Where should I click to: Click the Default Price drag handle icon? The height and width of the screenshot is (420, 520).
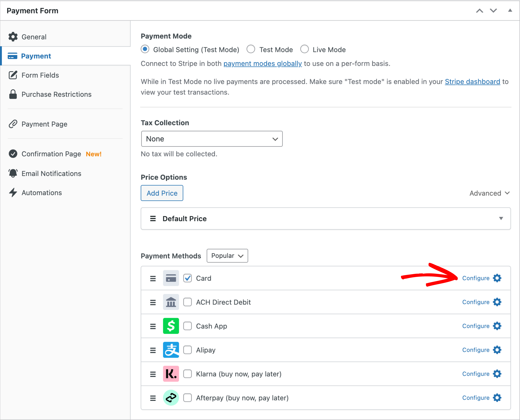[153, 219]
